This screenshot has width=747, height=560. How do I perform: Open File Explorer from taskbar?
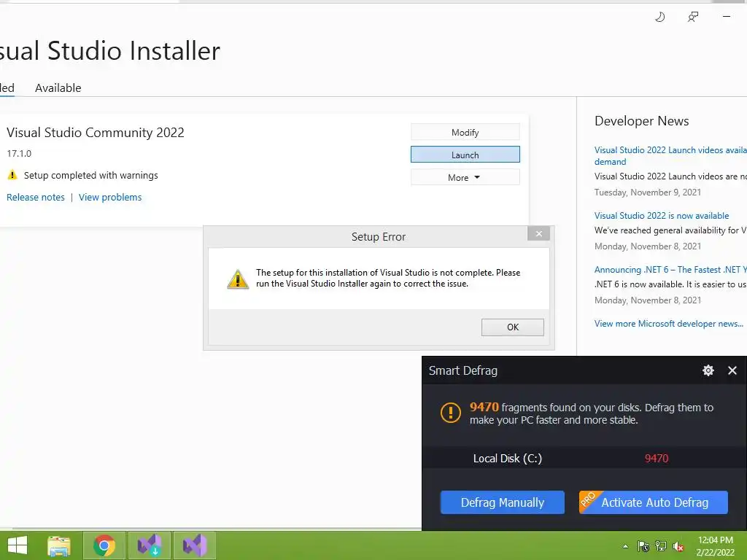59,545
